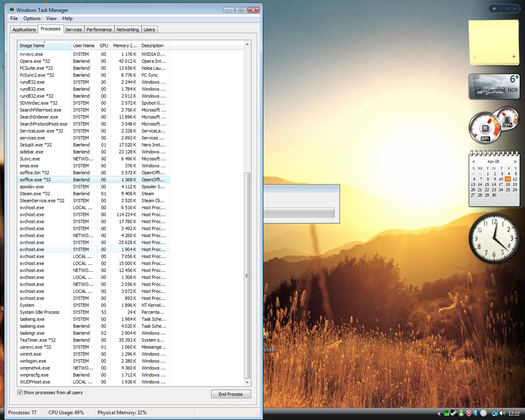Select the PCSuite.exe *32 process
Viewport: 525px width, 420px height.
tap(94, 68)
